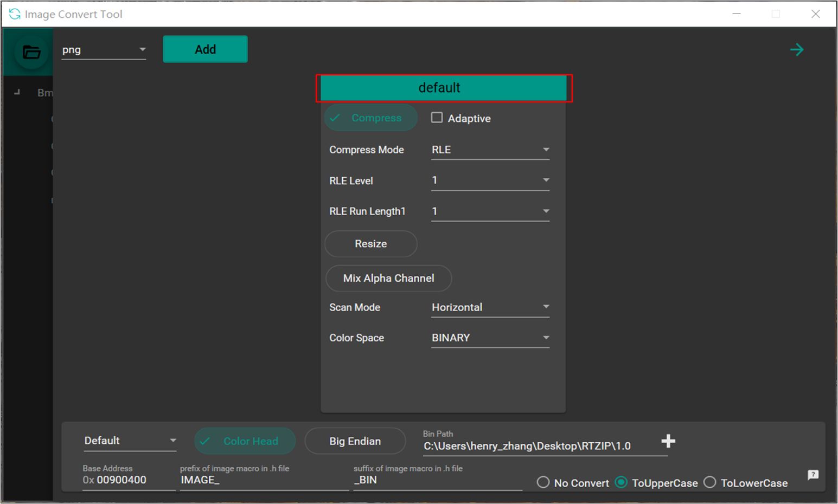Viewport: 838px width, 504px height.
Task: Select the ToLowerCase radio button
Action: tap(709, 482)
